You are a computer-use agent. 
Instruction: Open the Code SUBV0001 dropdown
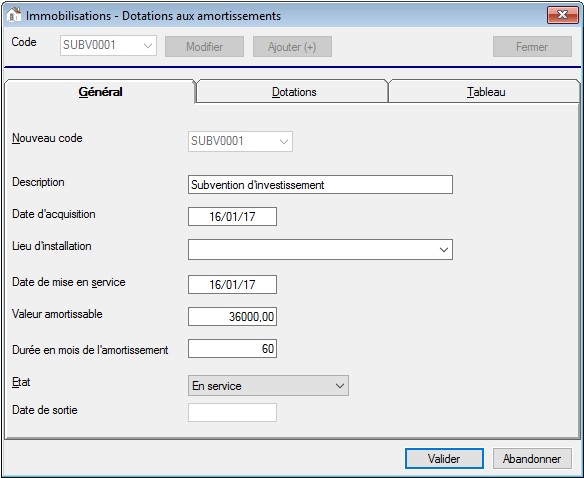tap(108, 45)
